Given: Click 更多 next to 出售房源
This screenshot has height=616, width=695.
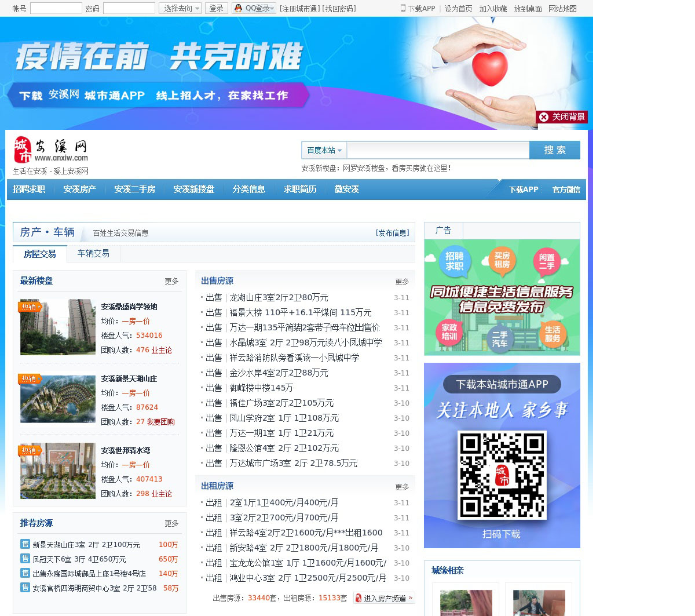Looking at the screenshot, I should point(402,282).
